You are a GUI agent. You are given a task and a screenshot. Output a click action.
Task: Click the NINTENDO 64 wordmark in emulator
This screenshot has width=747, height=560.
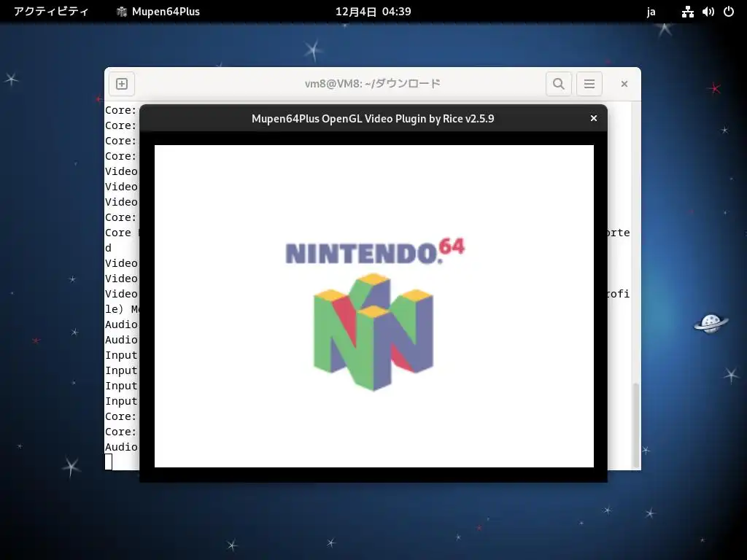coord(375,251)
